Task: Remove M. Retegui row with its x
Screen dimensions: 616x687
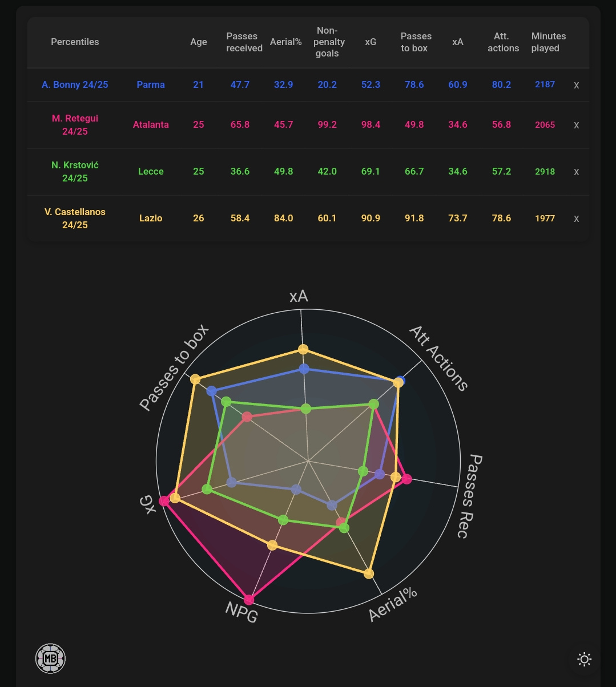Action: [x=576, y=125]
